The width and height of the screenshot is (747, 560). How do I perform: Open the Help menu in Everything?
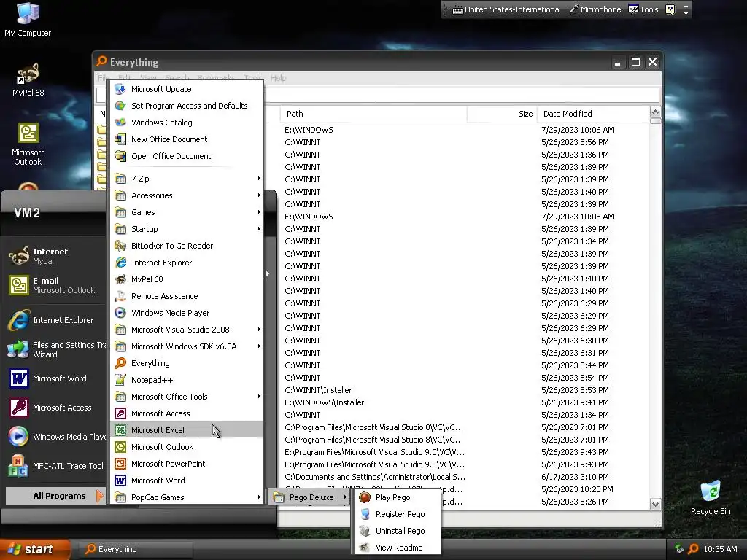pos(278,78)
